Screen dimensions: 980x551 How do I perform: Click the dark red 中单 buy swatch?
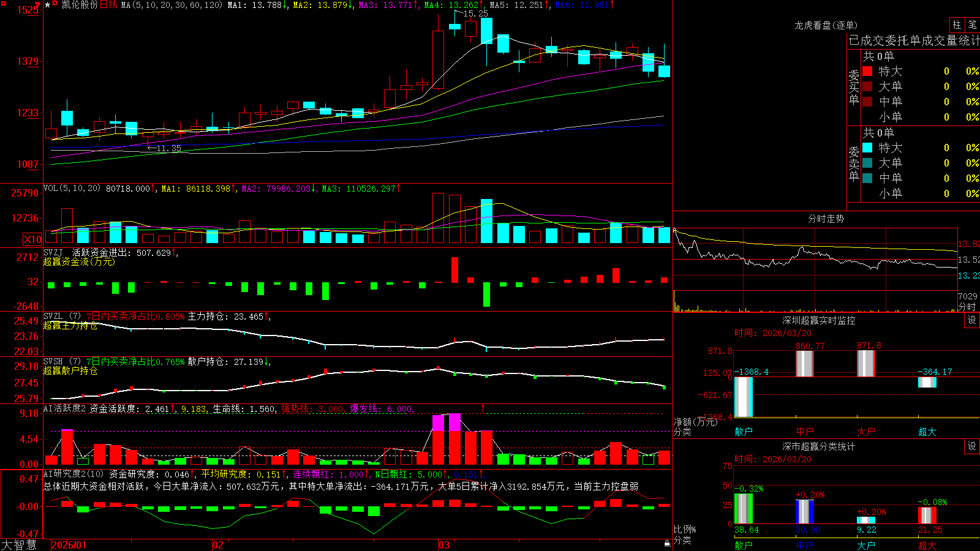[x=867, y=102]
